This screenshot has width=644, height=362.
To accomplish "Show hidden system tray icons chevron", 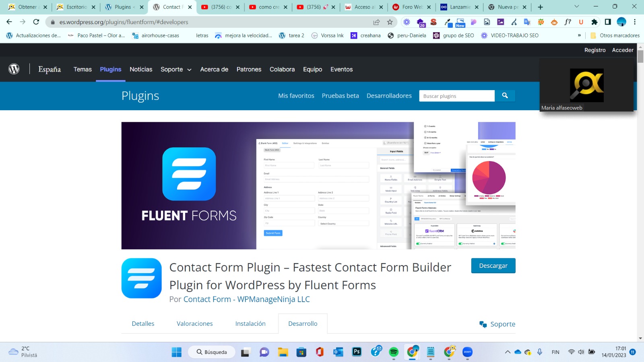I will pos(508,352).
